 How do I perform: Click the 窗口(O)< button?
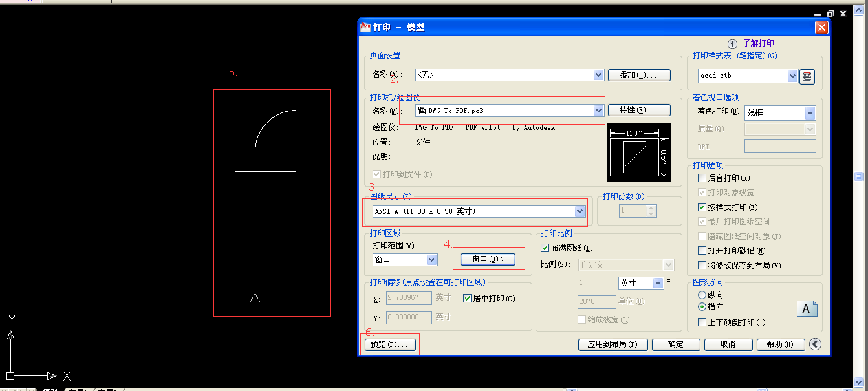point(488,259)
